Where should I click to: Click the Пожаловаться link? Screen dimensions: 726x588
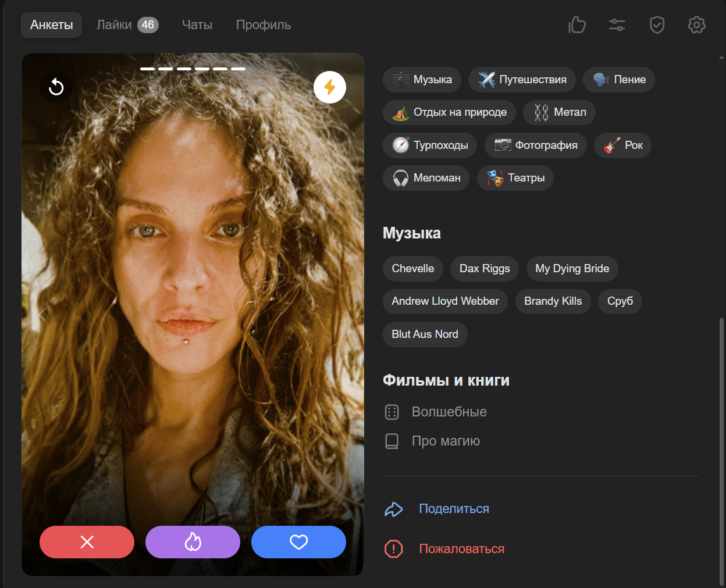pos(462,549)
